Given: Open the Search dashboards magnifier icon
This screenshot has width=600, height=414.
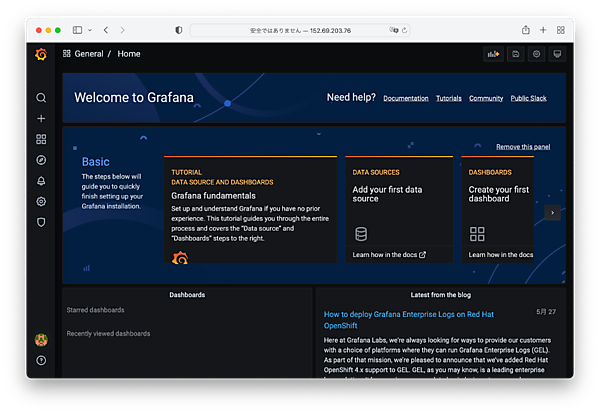Looking at the screenshot, I should pos(41,98).
